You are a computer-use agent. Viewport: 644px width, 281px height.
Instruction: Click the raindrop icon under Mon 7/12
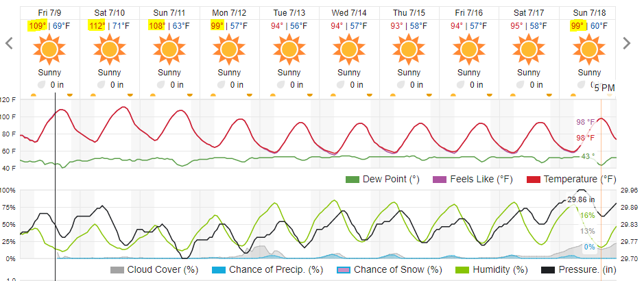(x=222, y=85)
